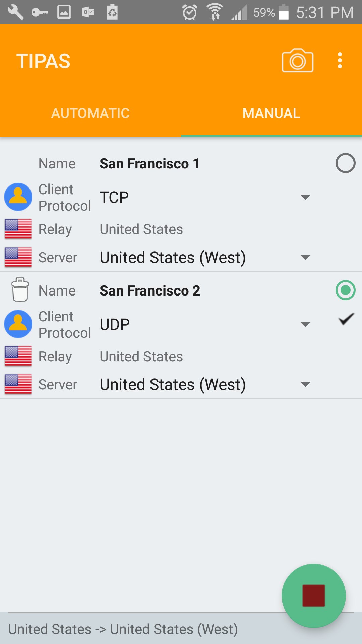Viewport: 362px width, 644px height.
Task: Switch to the AUTOMATIC tab
Action: (x=90, y=113)
